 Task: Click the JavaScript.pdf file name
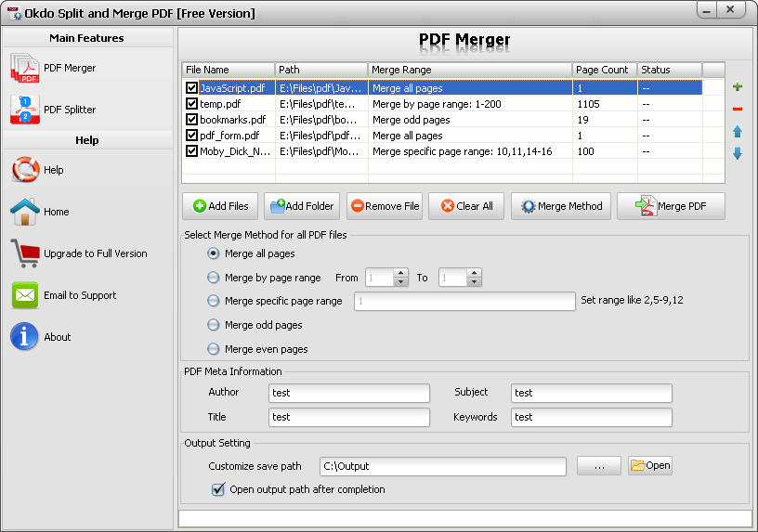pyautogui.click(x=232, y=88)
